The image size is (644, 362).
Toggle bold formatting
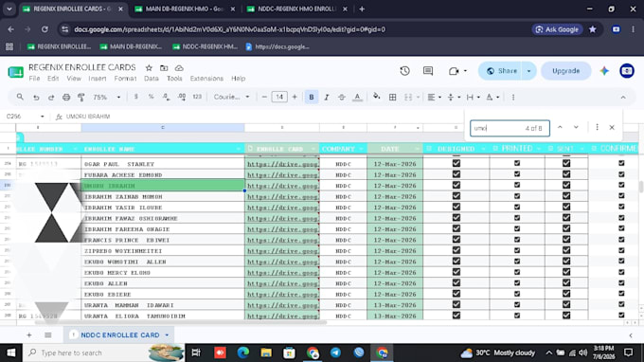[x=312, y=98]
